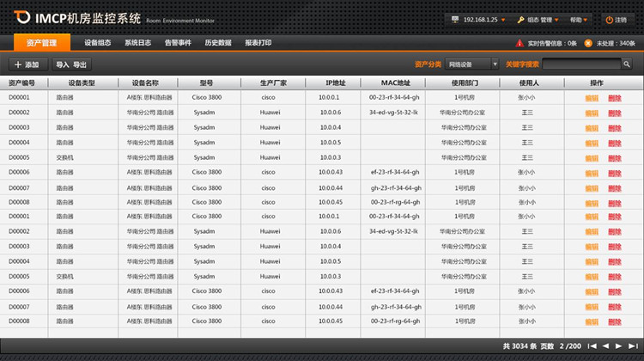The width and height of the screenshot is (644, 361).
Task: Select the 历史数据 tab
Action: point(217,42)
